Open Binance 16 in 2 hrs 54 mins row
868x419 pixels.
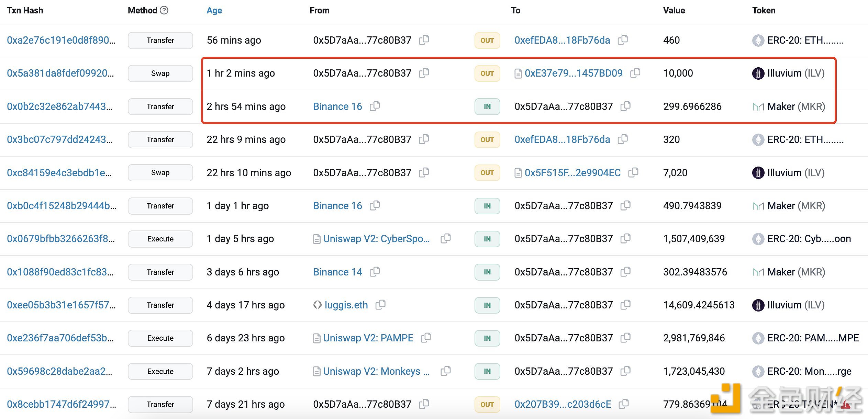coord(337,106)
